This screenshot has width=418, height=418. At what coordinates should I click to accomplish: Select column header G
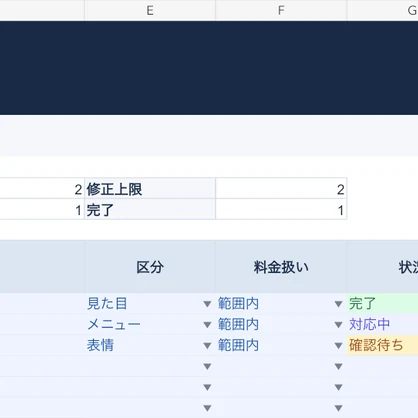click(x=383, y=10)
